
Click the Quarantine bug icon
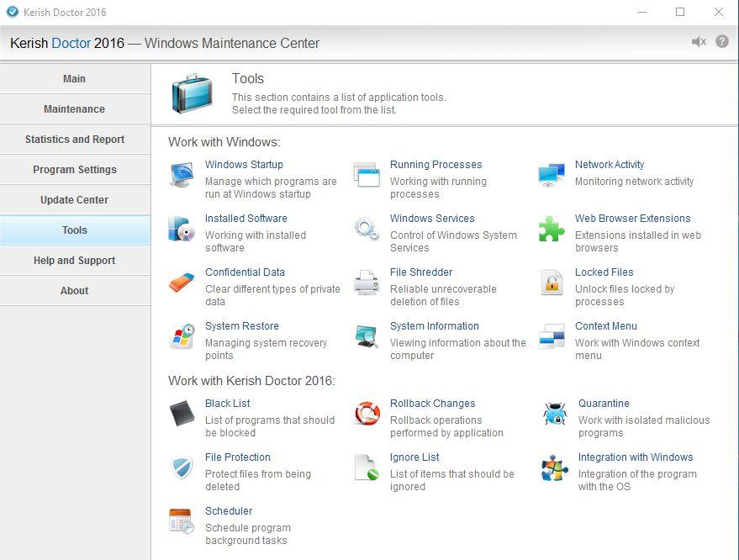[555, 414]
